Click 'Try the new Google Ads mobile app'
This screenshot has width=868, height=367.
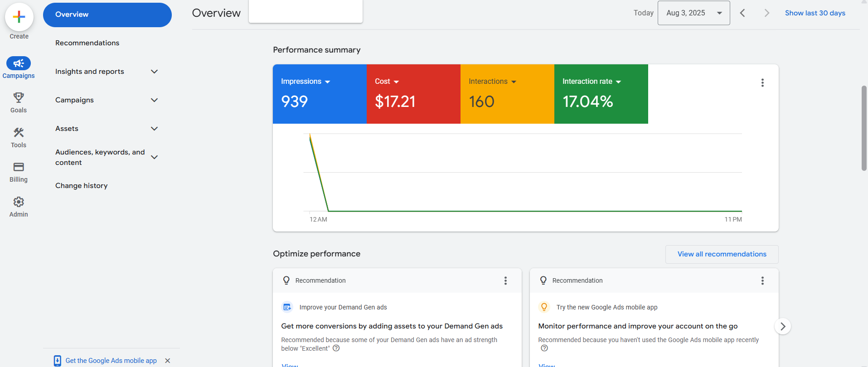(607, 307)
